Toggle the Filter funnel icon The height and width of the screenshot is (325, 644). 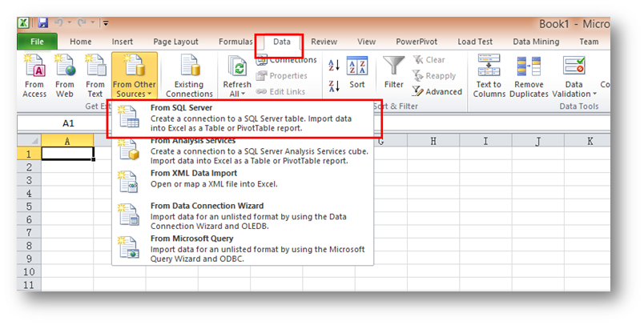coord(393,66)
